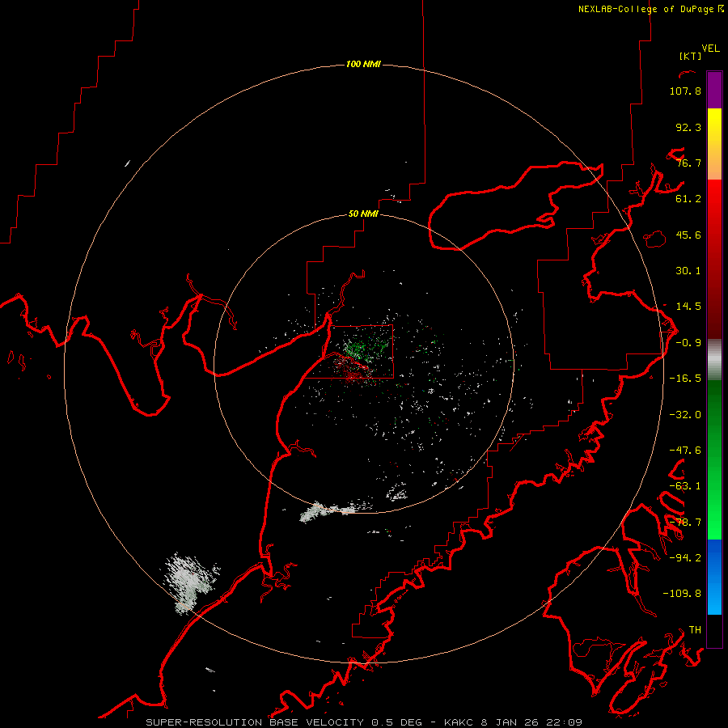The height and width of the screenshot is (728, 728).
Task: Click the -94.2 legend value
Action: [x=685, y=558]
